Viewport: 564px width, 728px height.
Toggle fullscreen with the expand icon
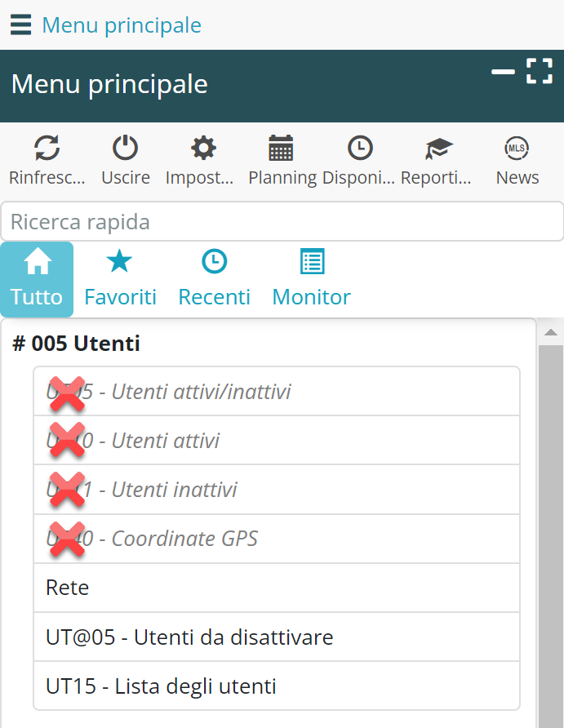pos(539,71)
